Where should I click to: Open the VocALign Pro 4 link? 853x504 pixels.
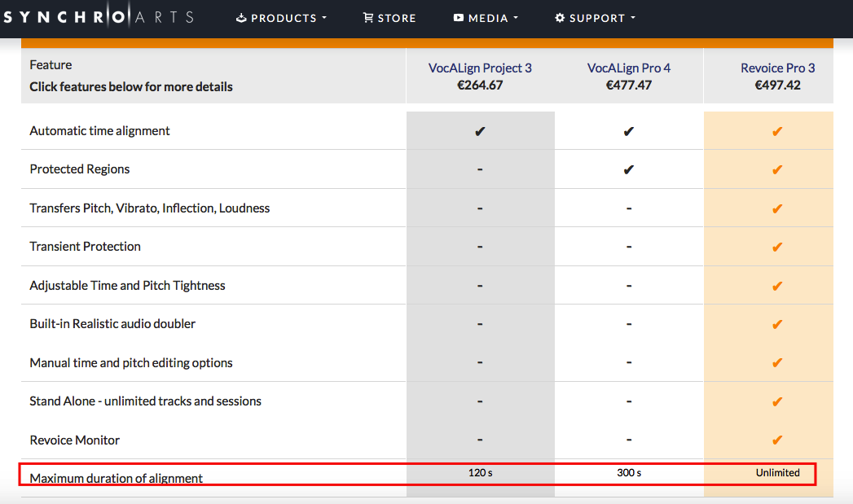click(x=629, y=68)
